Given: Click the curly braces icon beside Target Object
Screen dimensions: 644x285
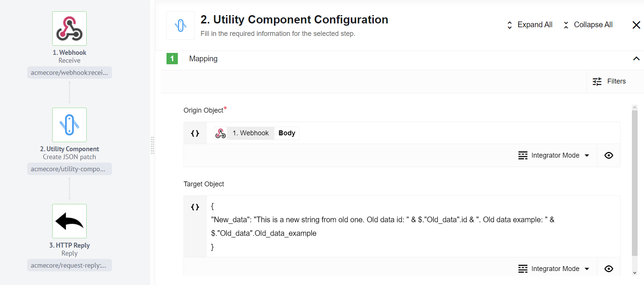Looking at the screenshot, I should [x=195, y=207].
